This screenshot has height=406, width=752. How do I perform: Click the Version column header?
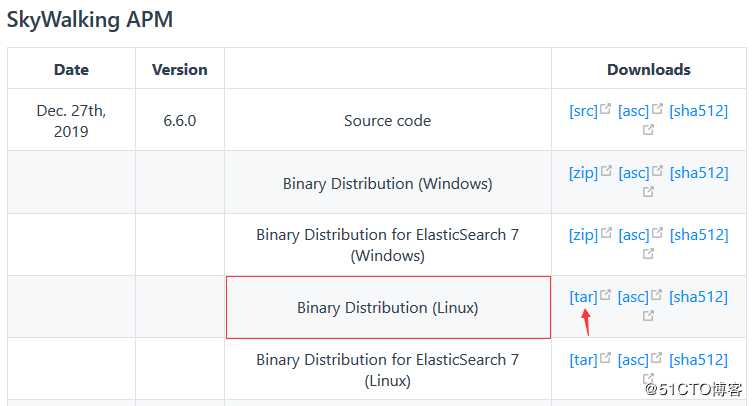(x=180, y=70)
